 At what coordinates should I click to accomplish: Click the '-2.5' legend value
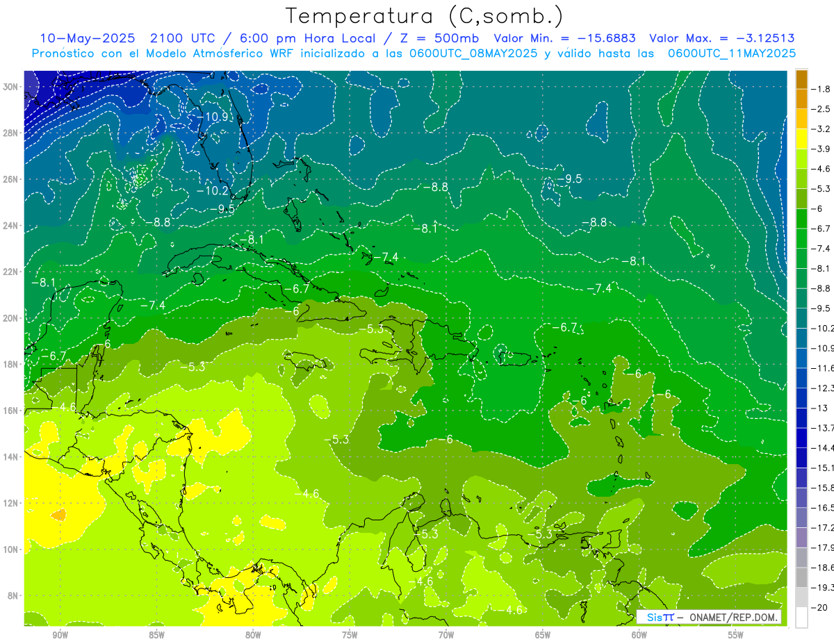[x=821, y=109]
